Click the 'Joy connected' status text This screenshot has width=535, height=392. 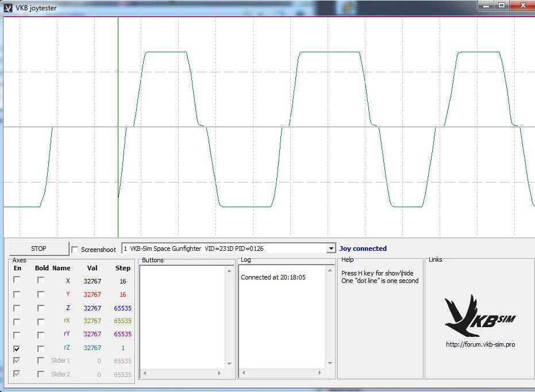coord(363,249)
